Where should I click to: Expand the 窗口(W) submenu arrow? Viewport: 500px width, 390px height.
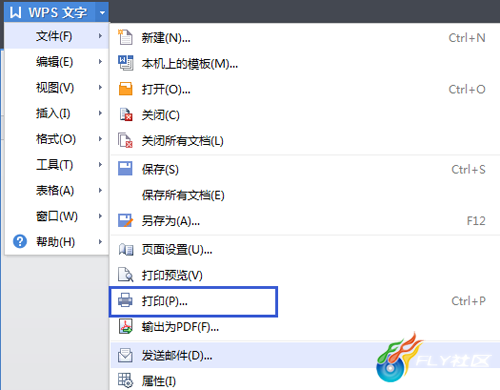100,216
